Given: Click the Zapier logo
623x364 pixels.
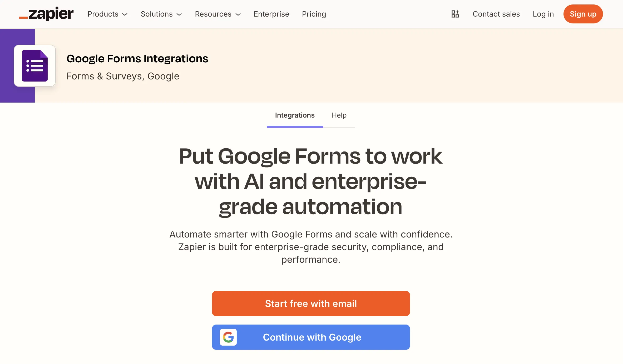Looking at the screenshot, I should [x=46, y=14].
